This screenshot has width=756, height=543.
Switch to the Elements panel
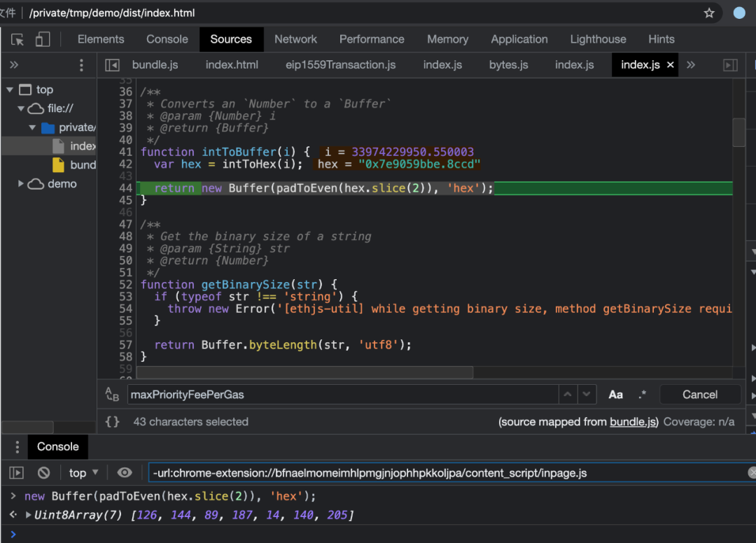click(101, 39)
